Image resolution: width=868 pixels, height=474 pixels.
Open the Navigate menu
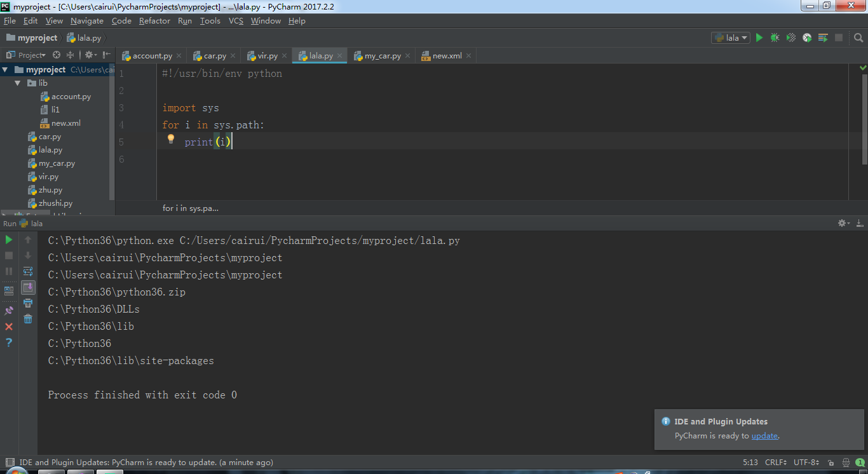(x=87, y=21)
